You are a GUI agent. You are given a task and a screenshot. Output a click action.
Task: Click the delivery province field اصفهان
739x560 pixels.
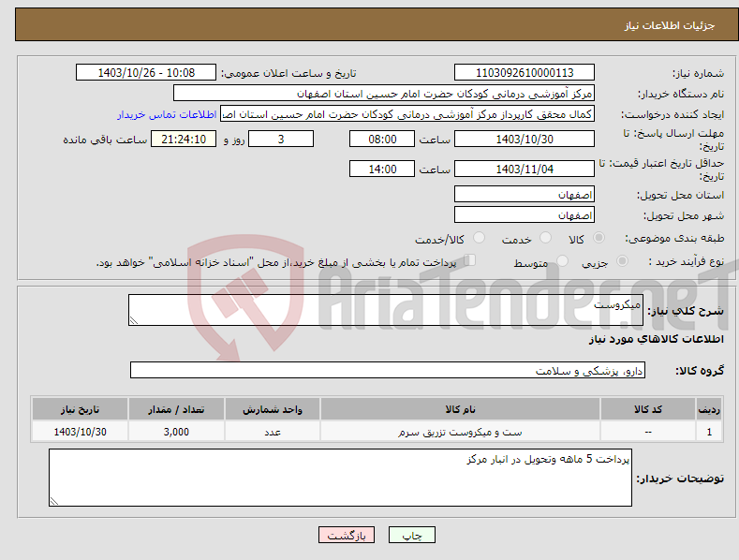coord(525,194)
